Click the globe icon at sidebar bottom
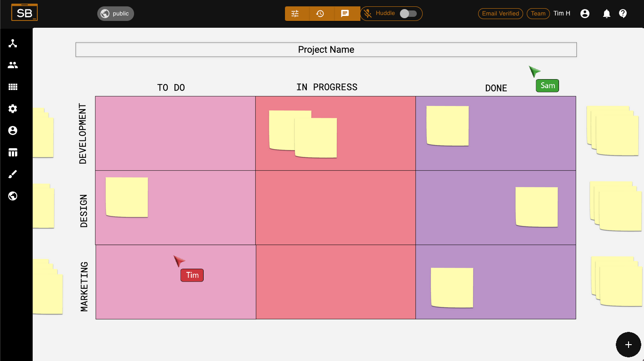Viewport: 644px width, 361px height. [x=13, y=196]
